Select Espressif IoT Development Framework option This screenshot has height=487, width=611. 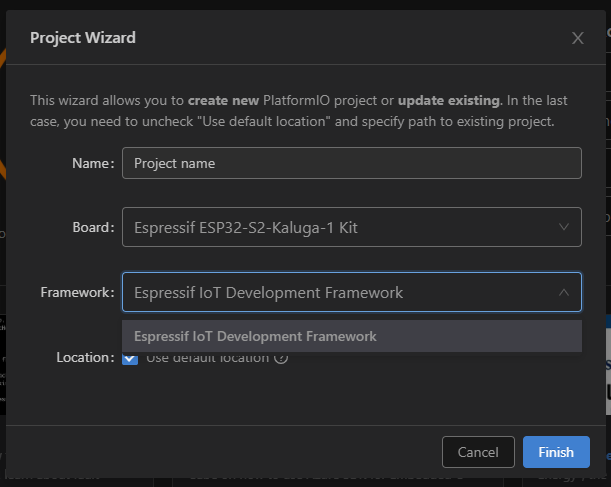[352, 336]
